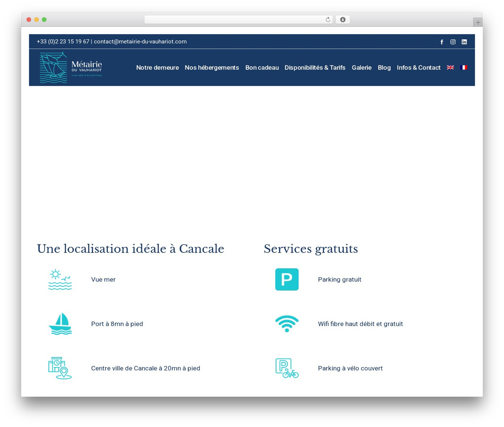Click the sailboat port icon

[60, 324]
